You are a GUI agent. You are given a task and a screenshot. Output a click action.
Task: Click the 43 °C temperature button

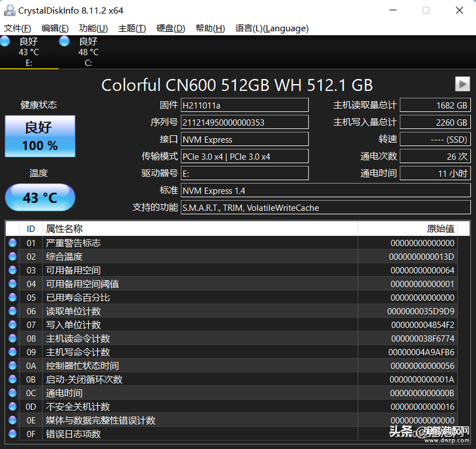(x=40, y=197)
